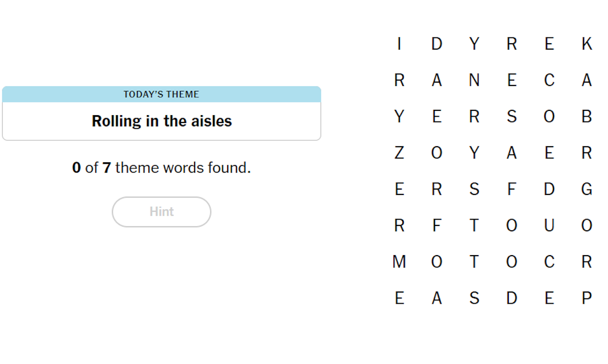Click the bolded '0' in the progress text
The height and width of the screenshot is (364, 608).
[x=76, y=167]
